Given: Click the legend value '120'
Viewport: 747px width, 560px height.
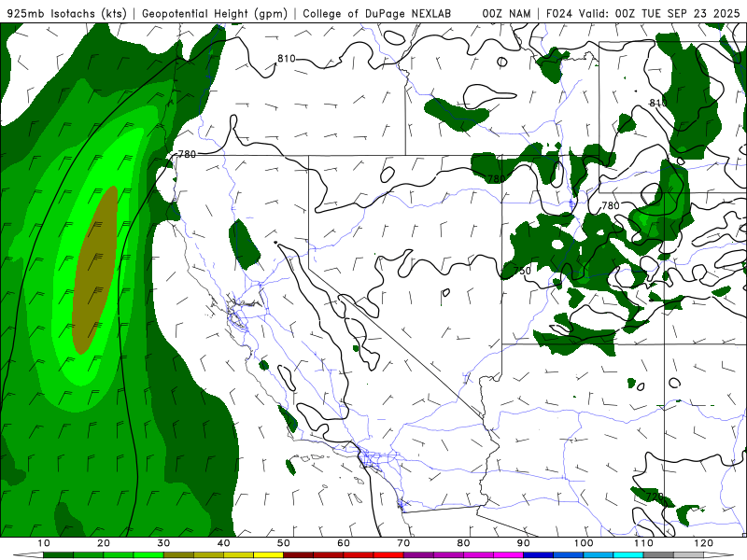Looking at the screenshot, I should [x=704, y=543].
